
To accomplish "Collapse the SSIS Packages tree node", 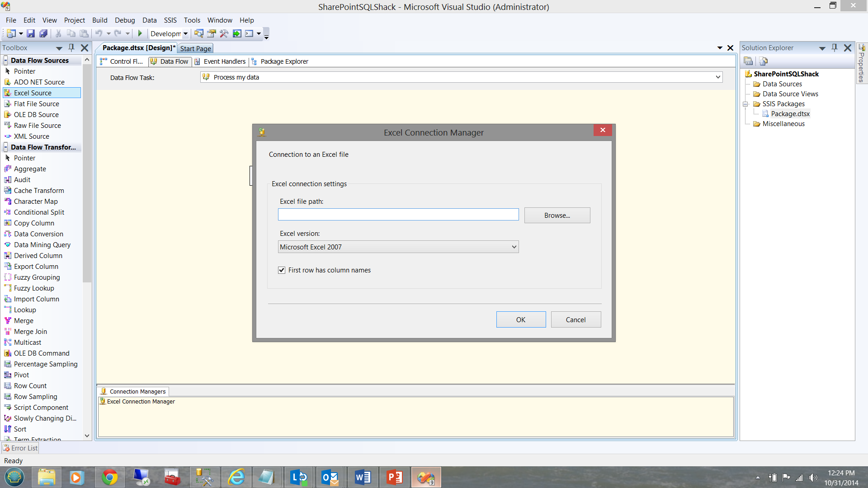I will (x=745, y=104).
